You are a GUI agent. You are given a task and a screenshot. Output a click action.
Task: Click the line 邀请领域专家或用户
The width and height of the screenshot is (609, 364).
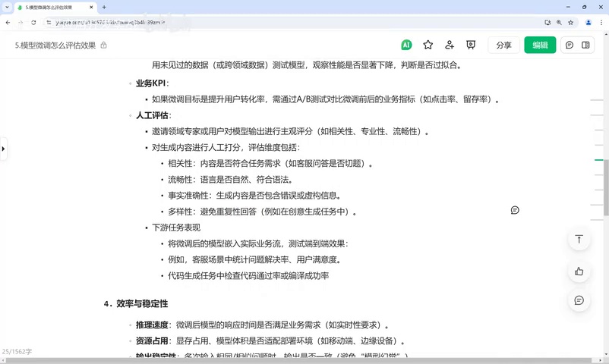[x=290, y=131]
